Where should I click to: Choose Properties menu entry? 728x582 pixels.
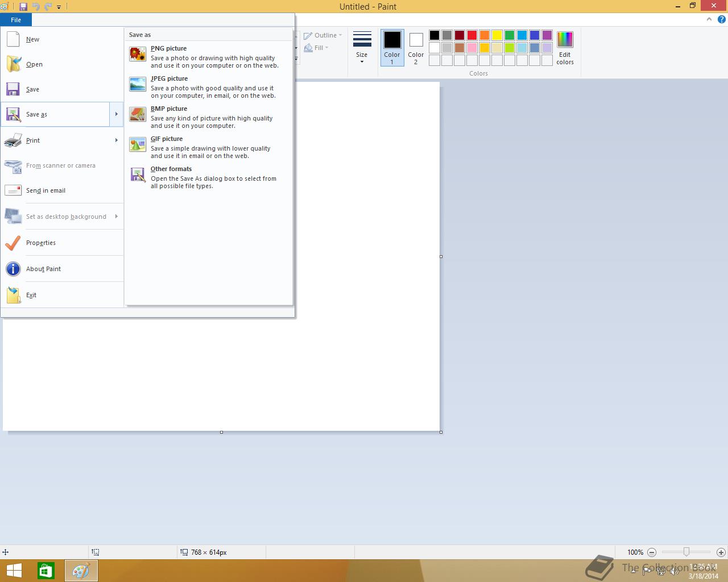(62, 243)
